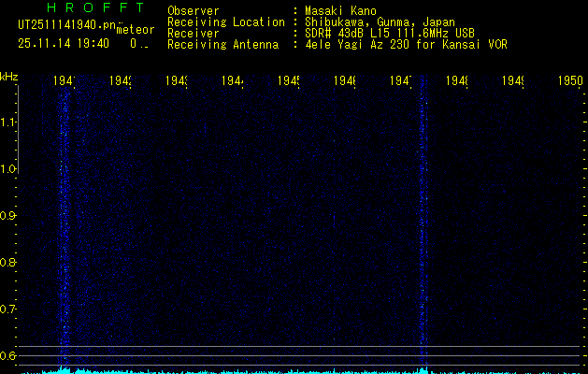
Task: Select antenna text 4ele Yagi Az 230
Action: (x=358, y=45)
